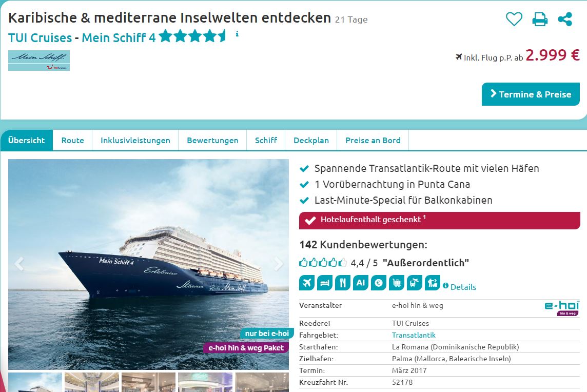Show previous ship photo with left arrow

point(19,264)
